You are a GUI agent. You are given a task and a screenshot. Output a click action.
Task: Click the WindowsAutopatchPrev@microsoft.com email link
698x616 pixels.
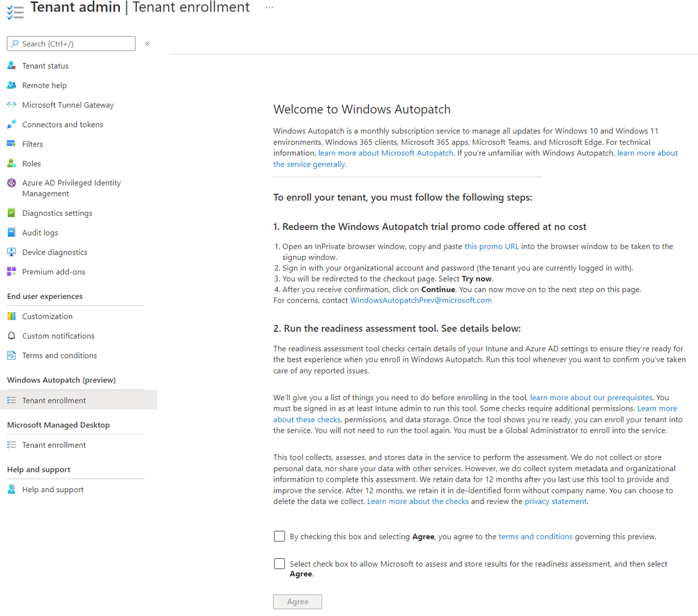click(421, 300)
